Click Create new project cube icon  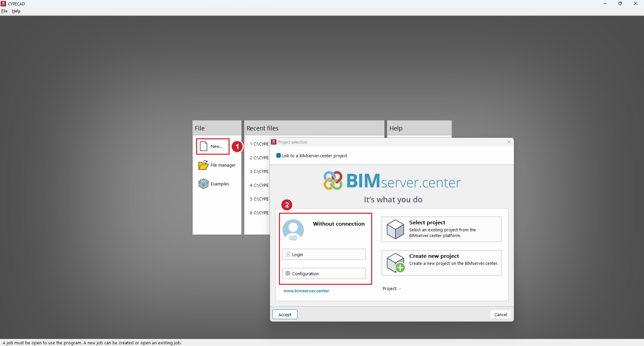pyautogui.click(x=395, y=263)
